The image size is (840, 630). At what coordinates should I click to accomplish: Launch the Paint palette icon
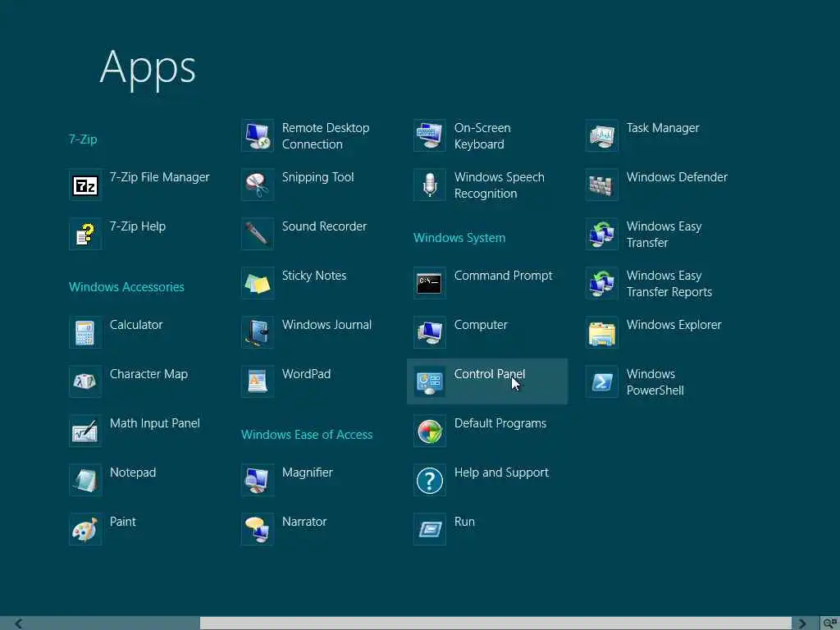[85, 531]
